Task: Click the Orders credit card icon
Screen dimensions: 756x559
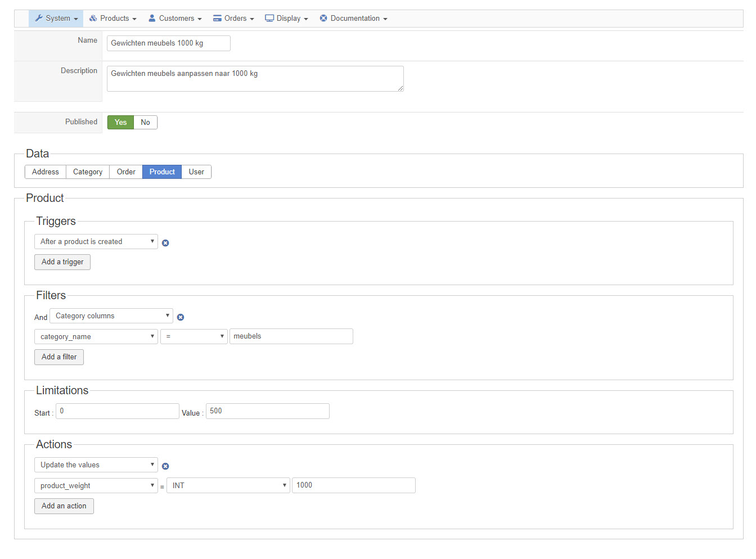Action: click(217, 19)
